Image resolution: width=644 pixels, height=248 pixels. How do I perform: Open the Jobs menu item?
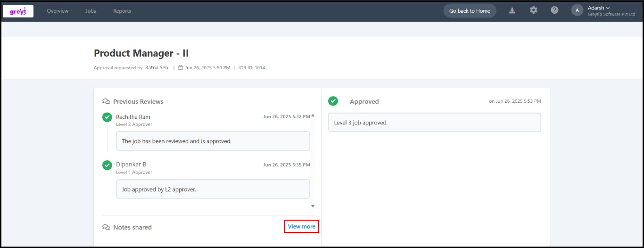click(91, 11)
